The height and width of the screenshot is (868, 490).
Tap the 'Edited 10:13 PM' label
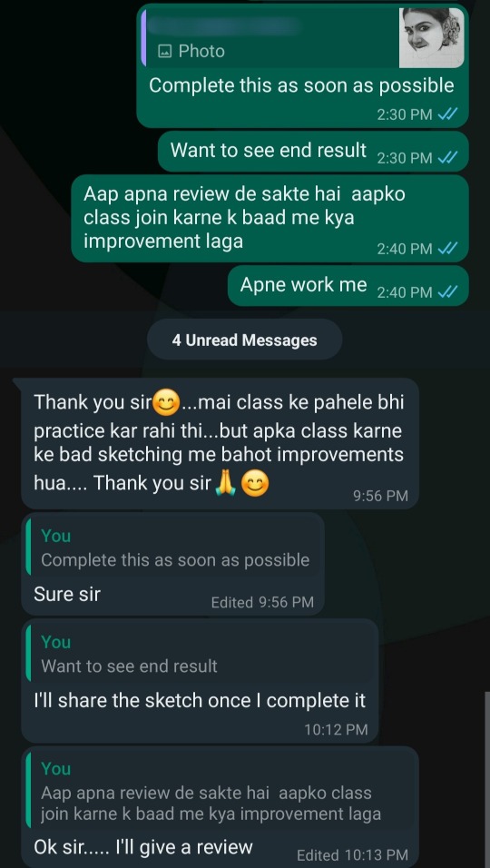(x=352, y=855)
